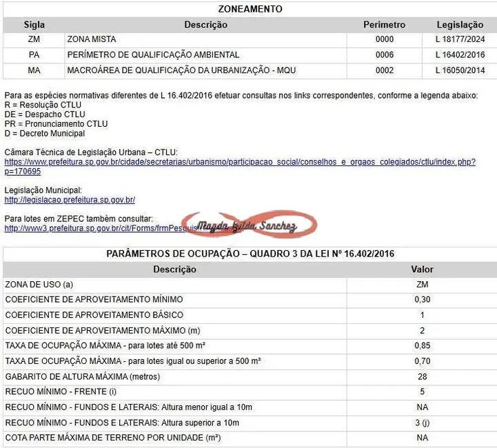This screenshot has height=448, width=497.
Task: Select the PERÍMETRO DE QUALIFICAÇÃO AMBIENTAL row
Action: (153, 55)
